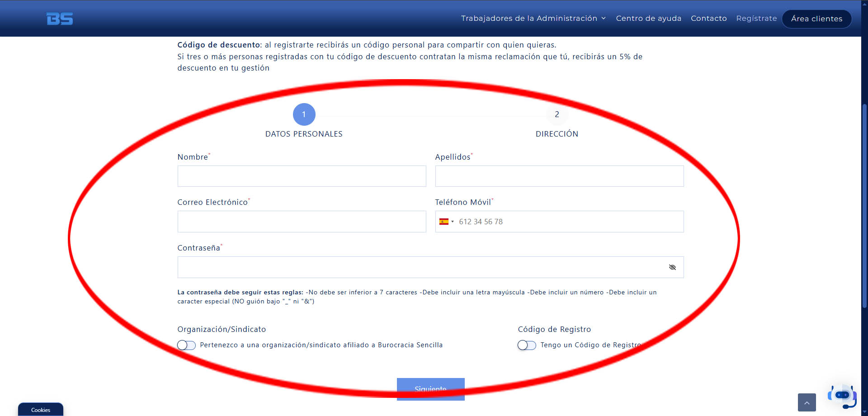Open Centro de ayuda menu item
This screenshot has width=868, height=416.
pyautogui.click(x=648, y=19)
